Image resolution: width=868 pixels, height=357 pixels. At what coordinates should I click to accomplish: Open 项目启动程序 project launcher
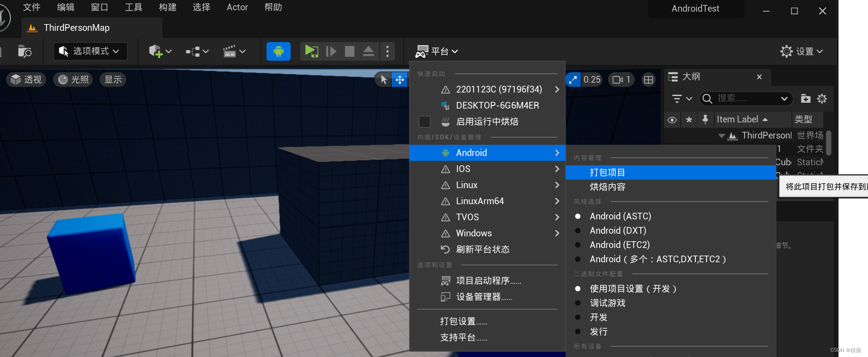[x=487, y=281]
